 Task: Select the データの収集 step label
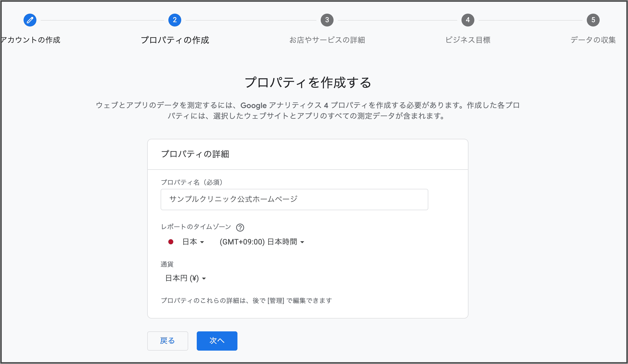[x=593, y=40]
